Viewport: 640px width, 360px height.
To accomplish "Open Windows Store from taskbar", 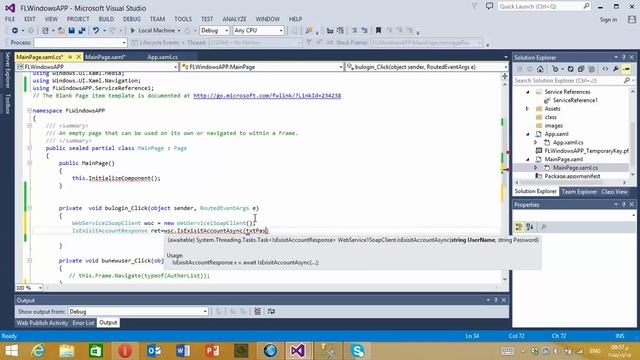I will click(96, 351).
